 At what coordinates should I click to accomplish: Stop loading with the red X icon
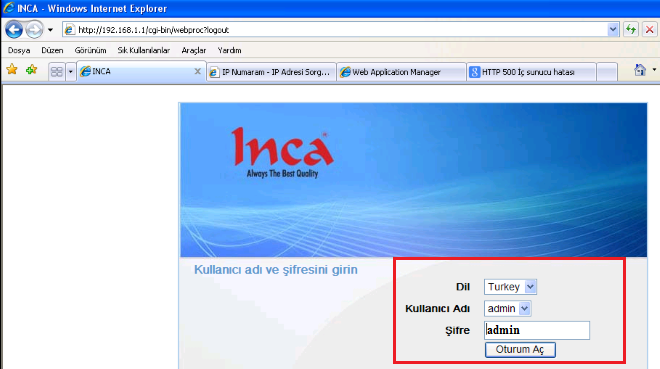[649, 29]
